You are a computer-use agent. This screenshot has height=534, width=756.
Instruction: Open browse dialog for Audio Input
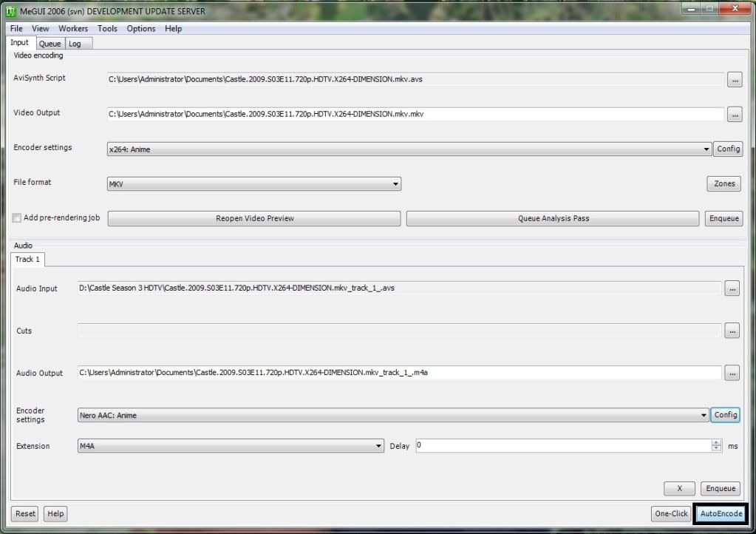(x=732, y=288)
